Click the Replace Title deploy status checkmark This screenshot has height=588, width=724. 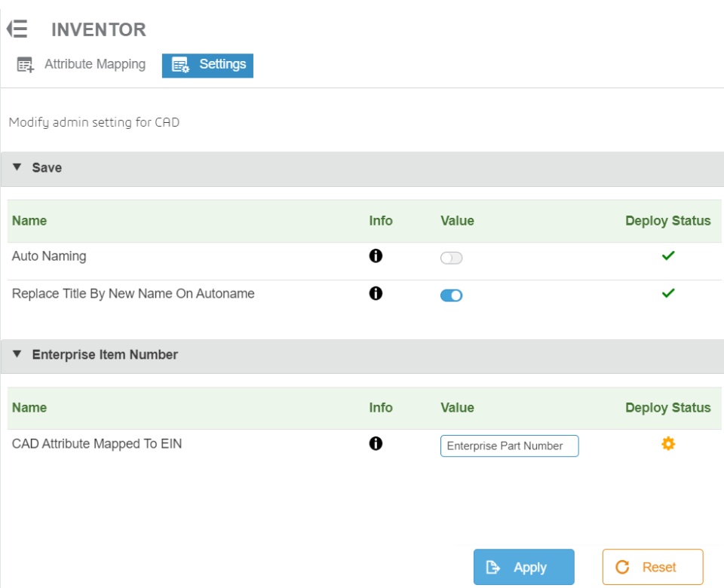[x=668, y=293]
